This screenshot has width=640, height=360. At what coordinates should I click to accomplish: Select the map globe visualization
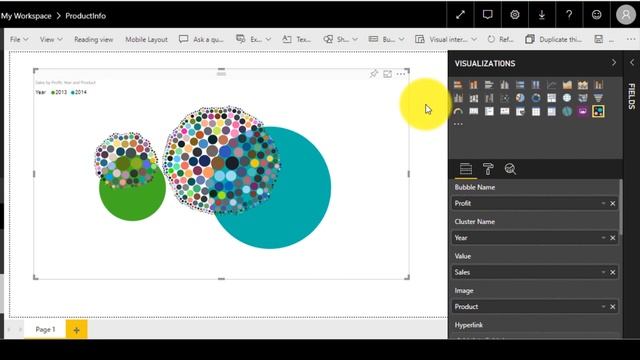click(x=567, y=98)
